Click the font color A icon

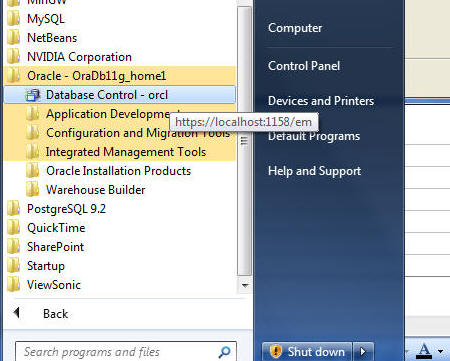coord(424,351)
